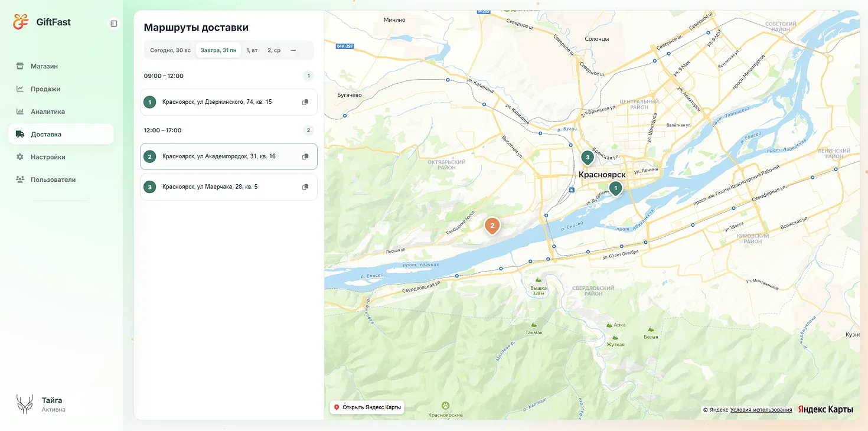Click the ОКТЯБРЬСКИЙ РАЙОН label on the map

coord(447,165)
